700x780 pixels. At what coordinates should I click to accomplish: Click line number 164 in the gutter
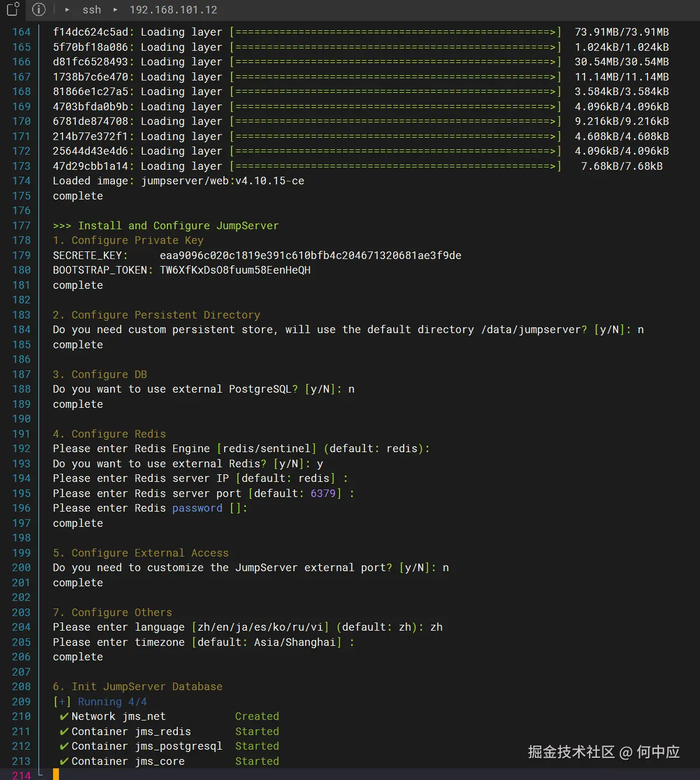click(x=22, y=32)
